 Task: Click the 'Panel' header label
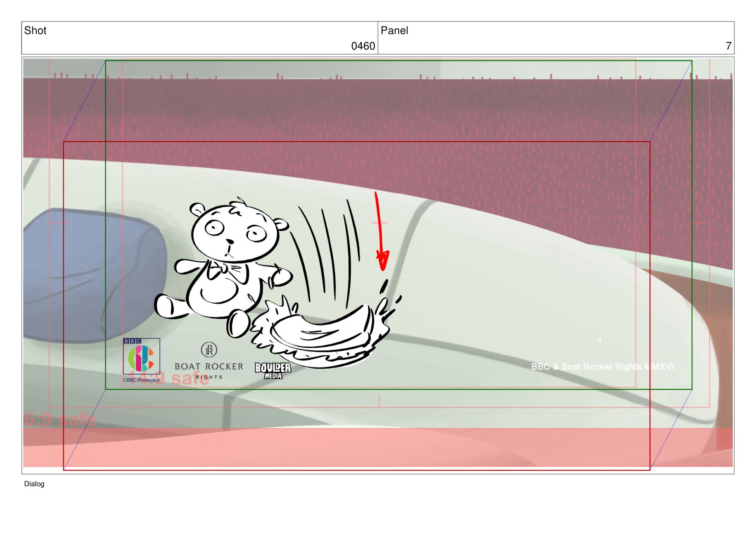tap(394, 31)
